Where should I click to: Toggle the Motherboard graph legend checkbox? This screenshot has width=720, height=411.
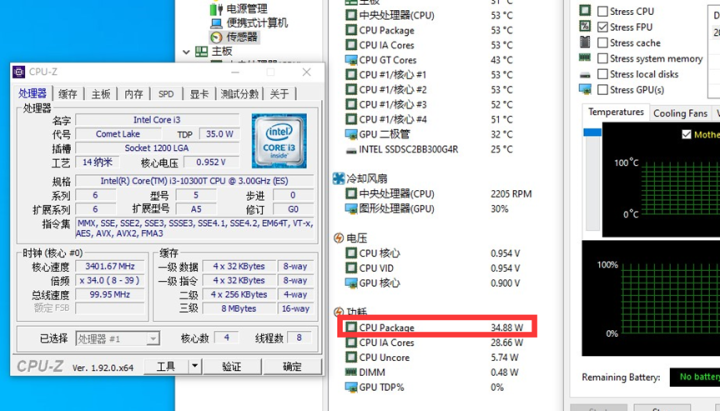tap(686, 135)
